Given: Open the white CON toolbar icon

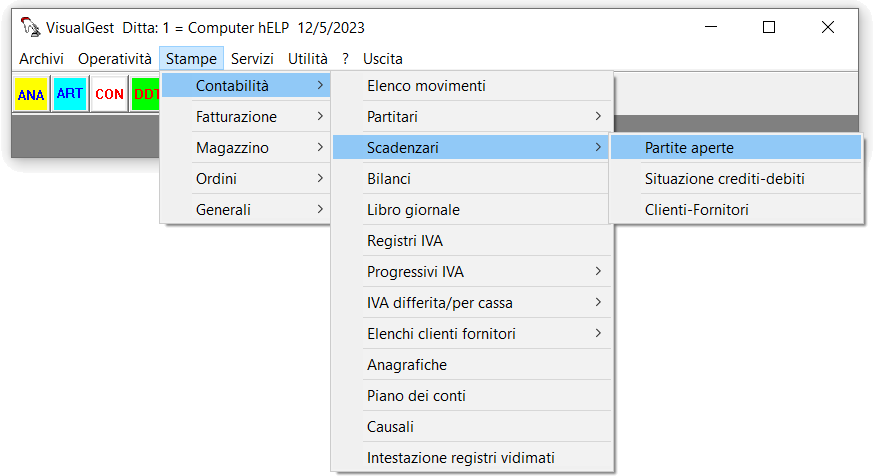Looking at the screenshot, I should point(109,94).
